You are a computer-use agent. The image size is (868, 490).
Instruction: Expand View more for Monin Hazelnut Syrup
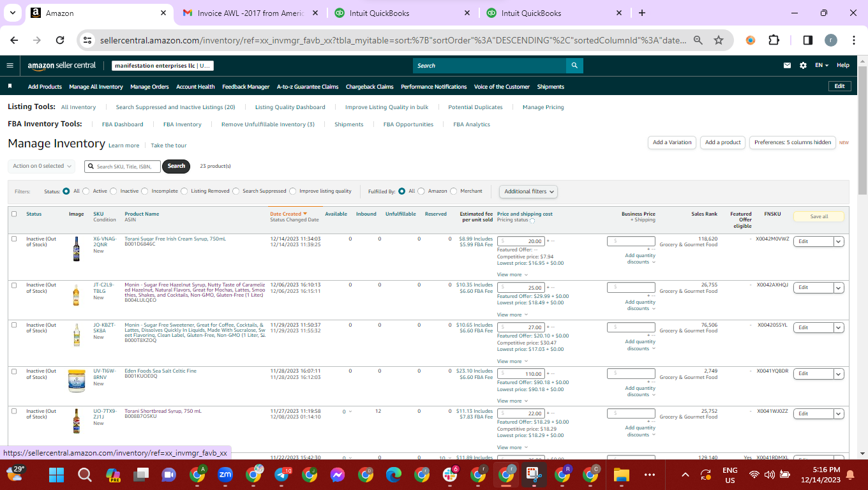tap(513, 315)
